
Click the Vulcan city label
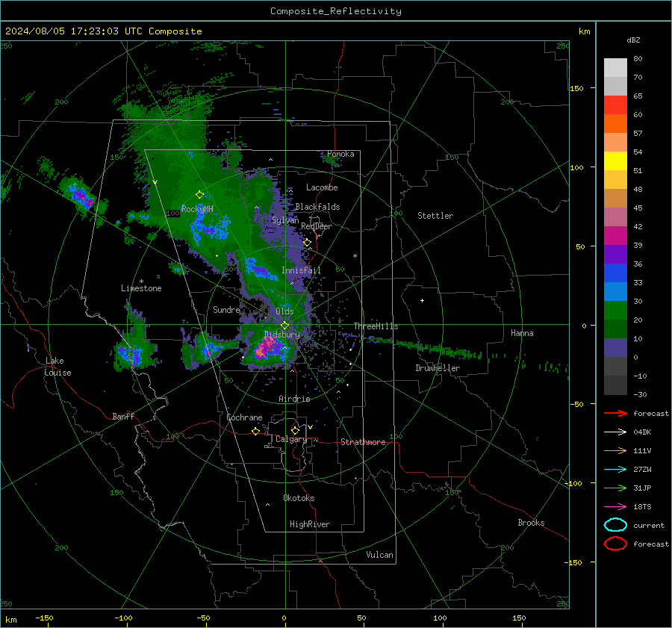click(379, 555)
